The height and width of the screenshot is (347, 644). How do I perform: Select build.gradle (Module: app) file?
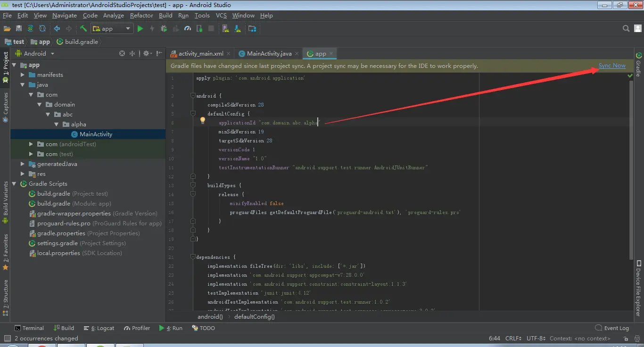70,204
